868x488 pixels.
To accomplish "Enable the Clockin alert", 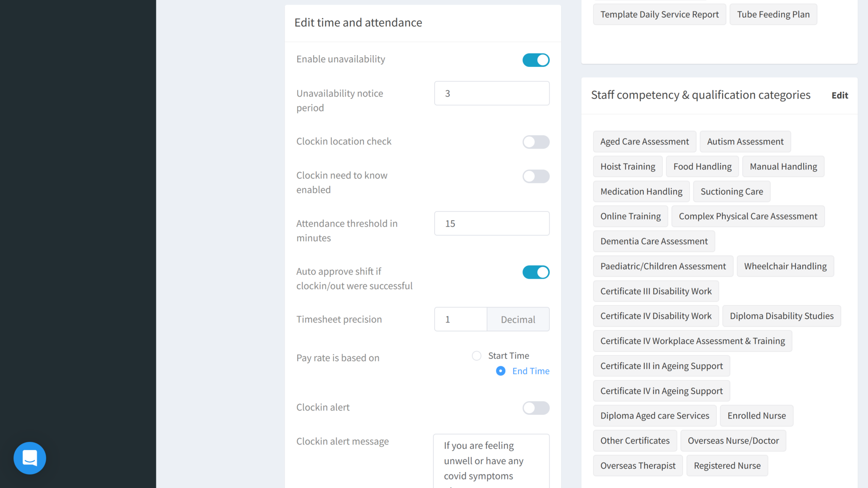I will (536, 408).
